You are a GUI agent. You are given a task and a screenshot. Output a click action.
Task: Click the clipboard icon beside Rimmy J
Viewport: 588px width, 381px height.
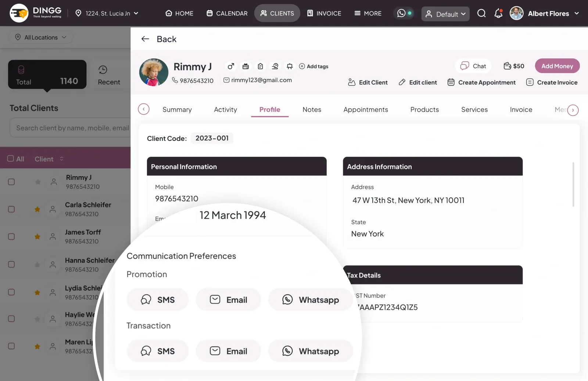click(260, 66)
